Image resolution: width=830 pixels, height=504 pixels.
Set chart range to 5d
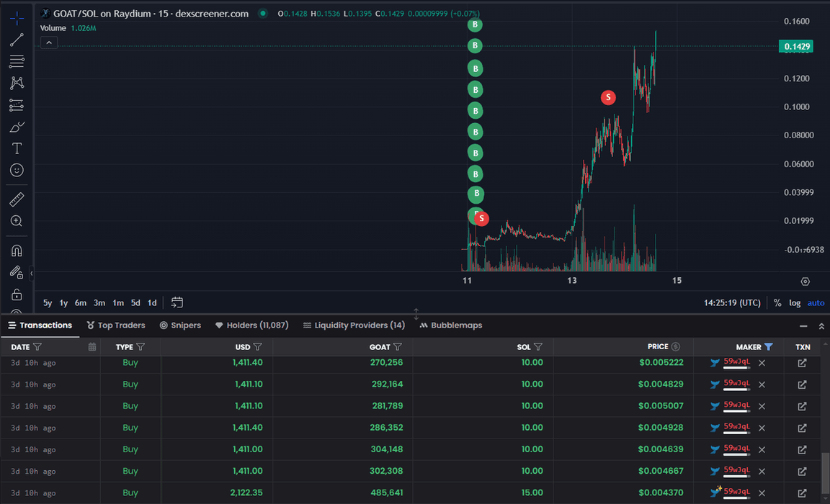(x=135, y=303)
